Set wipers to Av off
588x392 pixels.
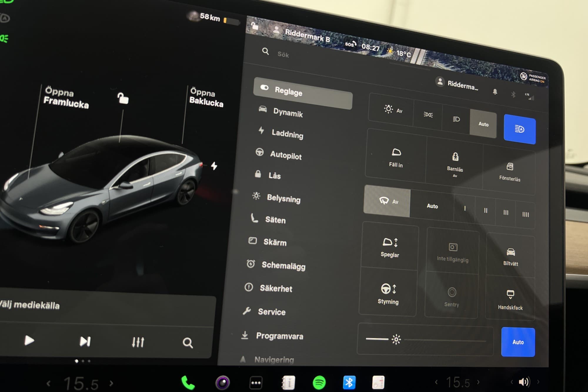click(387, 201)
